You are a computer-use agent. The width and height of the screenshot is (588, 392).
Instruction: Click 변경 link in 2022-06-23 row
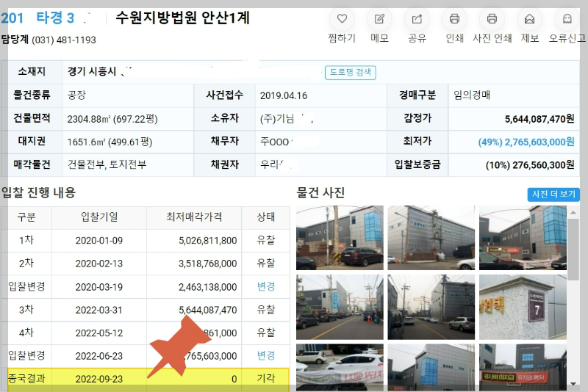pyautogui.click(x=266, y=355)
